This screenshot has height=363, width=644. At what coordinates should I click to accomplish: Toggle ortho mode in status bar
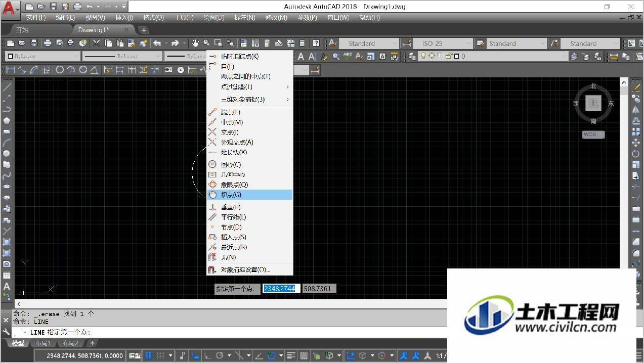[x=207, y=355]
